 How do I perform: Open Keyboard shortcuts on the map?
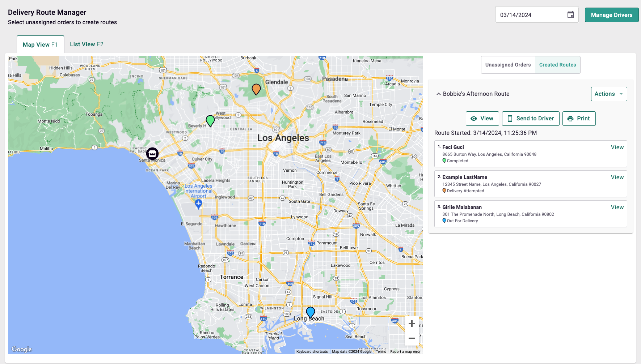click(312, 351)
